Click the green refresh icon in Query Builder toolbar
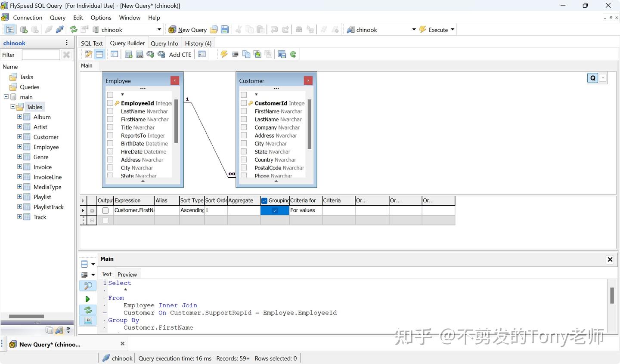 [x=293, y=54]
